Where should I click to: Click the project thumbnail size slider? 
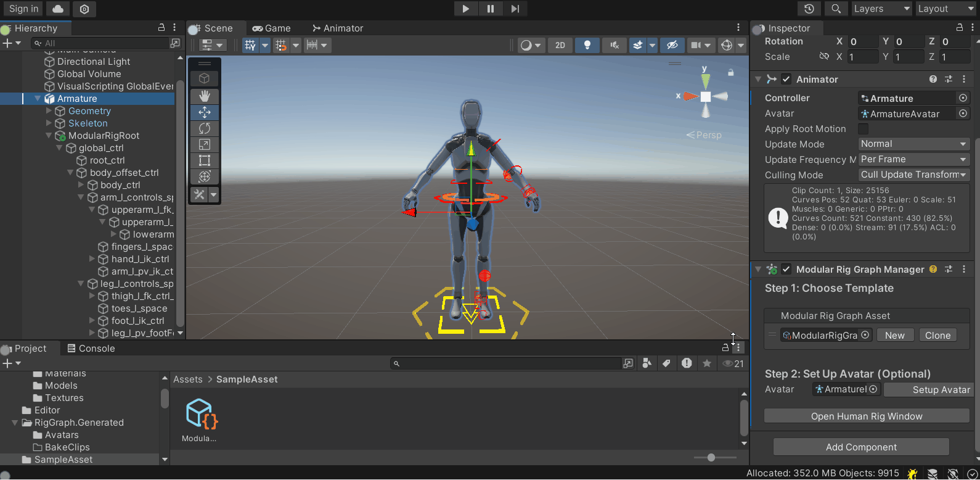pyautogui.click(x=712, y=458)
